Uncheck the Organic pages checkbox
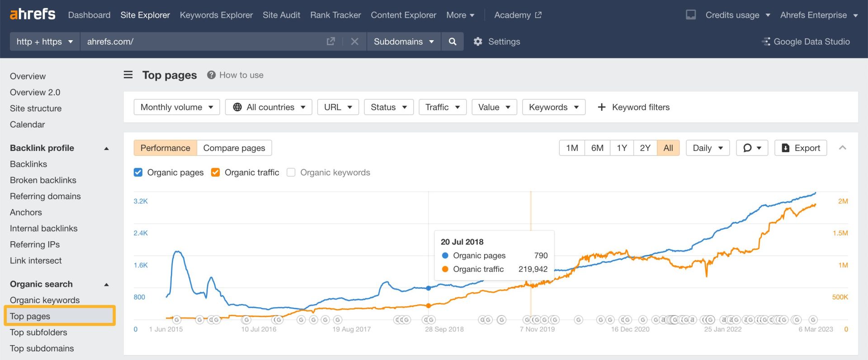The width and height of the screenshot is (868, 360). [138, 173]
